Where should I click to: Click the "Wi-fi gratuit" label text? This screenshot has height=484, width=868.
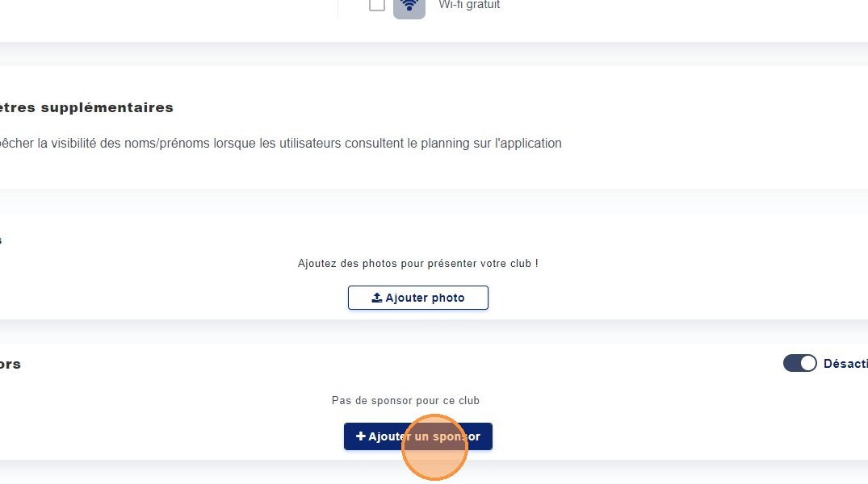[469, 5]
